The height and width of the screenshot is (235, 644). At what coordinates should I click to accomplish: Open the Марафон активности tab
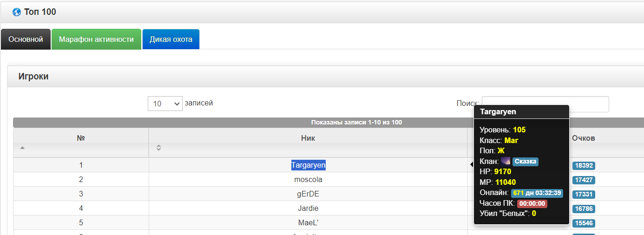(x=96, y=39)
